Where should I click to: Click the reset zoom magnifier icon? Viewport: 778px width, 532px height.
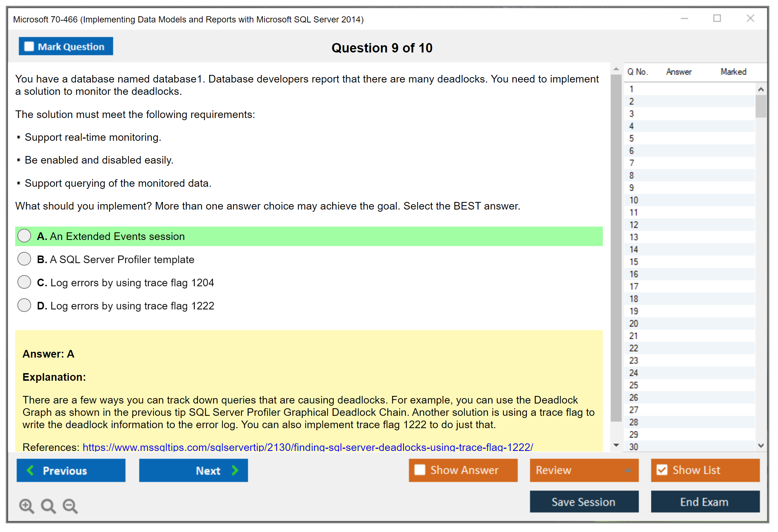coord(48,506)
